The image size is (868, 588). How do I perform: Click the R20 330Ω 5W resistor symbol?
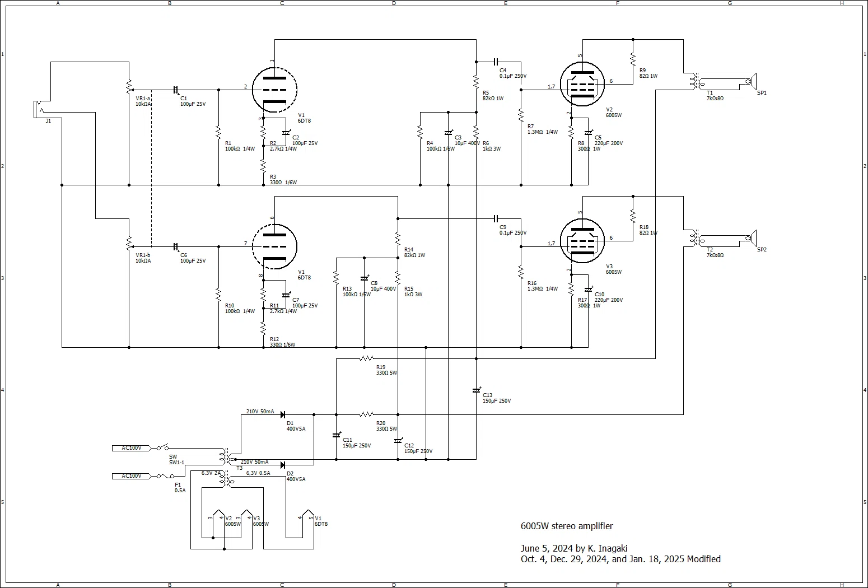coord(367,414)
